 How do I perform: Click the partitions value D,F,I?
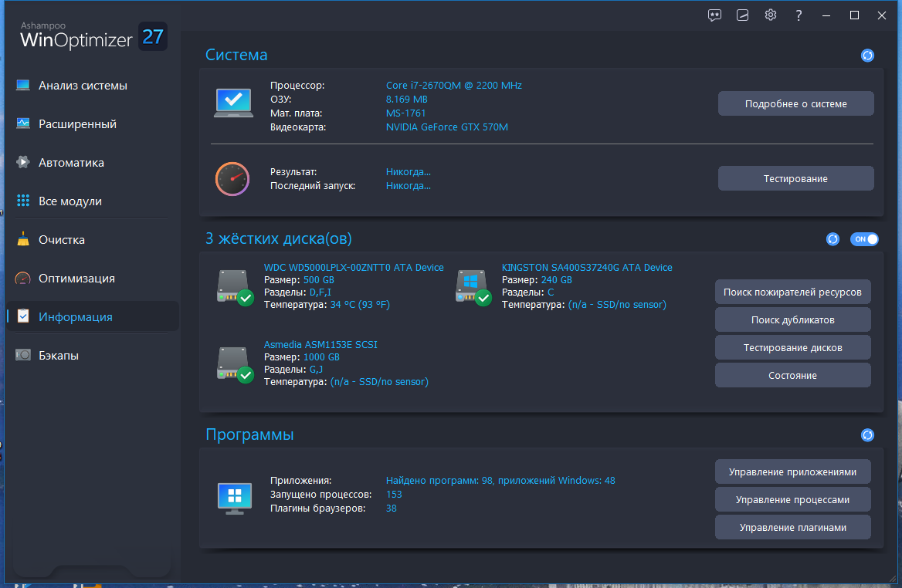[320, 292]
